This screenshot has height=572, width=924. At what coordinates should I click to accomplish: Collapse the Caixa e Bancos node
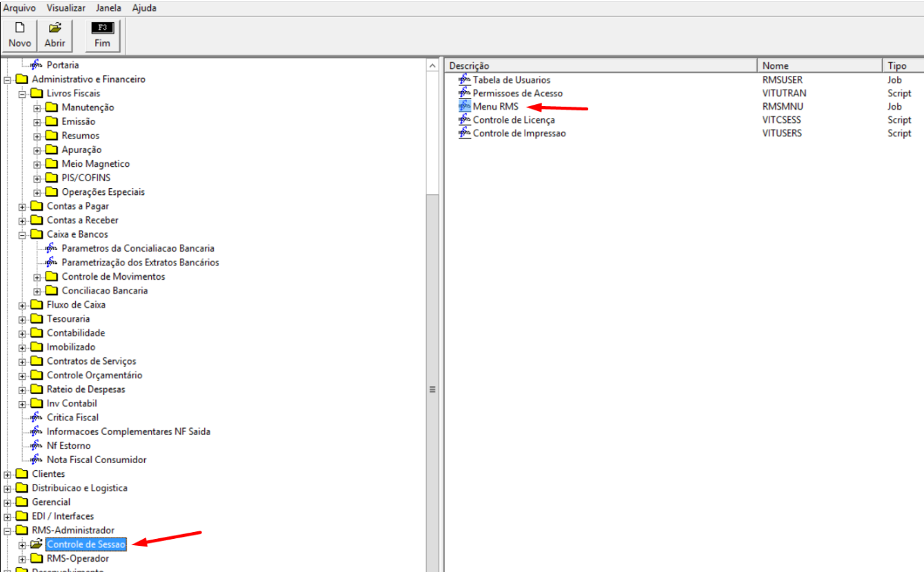pos(23,235)
